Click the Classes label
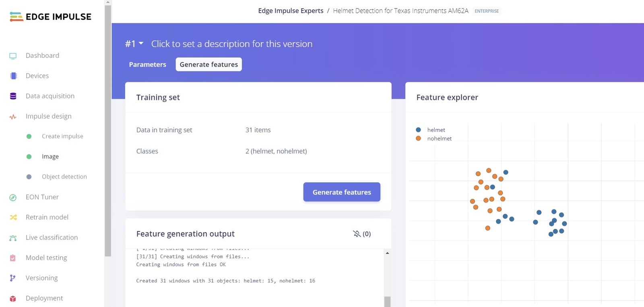The height and width of the screenshot is (307, 644). (147, 151)
